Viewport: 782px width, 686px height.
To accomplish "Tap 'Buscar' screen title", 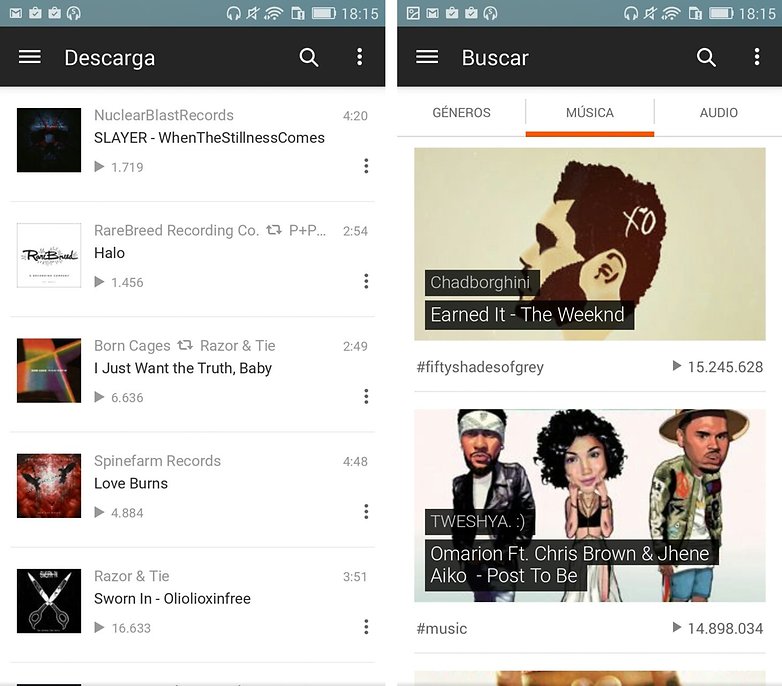I will [495, 58].
